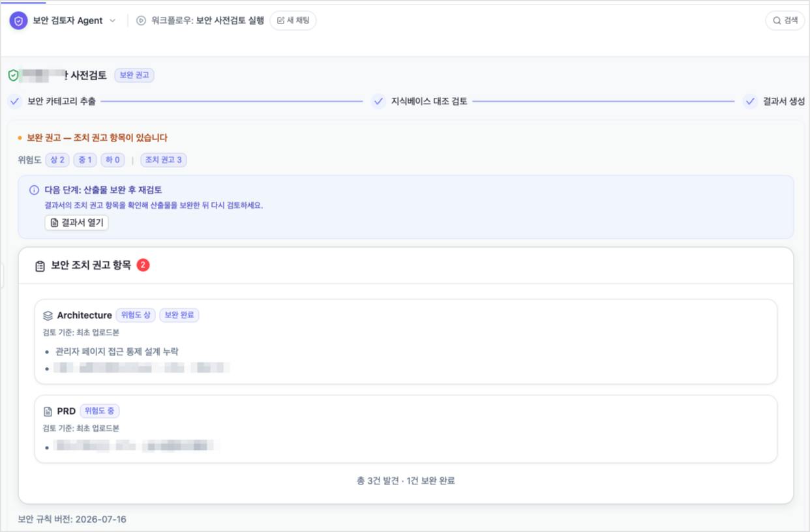Click the 보안 조치 권고 항목 heading
Image resolution: width=810 pixels, height=532 pixels.
(91, 265)
